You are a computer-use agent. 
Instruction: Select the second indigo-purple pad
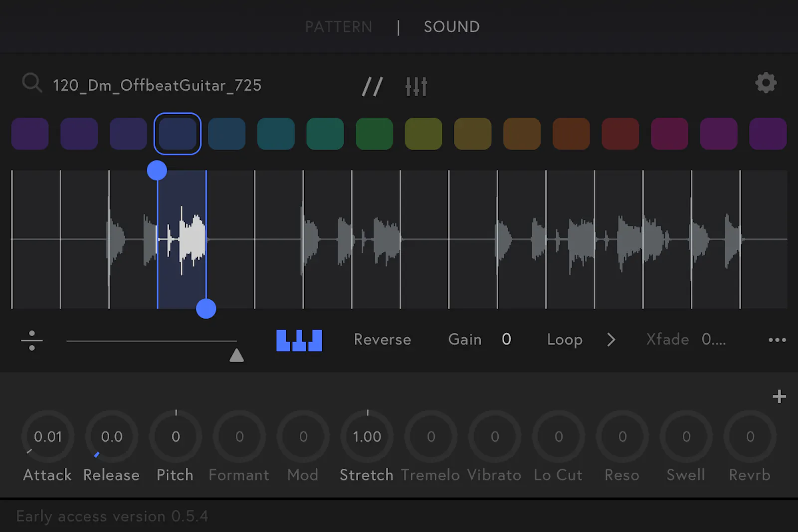coord(79,134)
